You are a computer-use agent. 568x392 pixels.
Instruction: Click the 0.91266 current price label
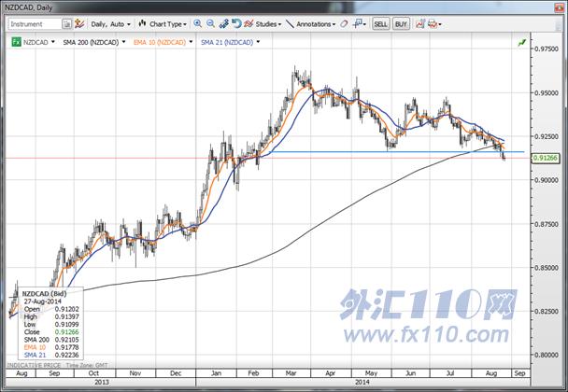coord(546,158)
